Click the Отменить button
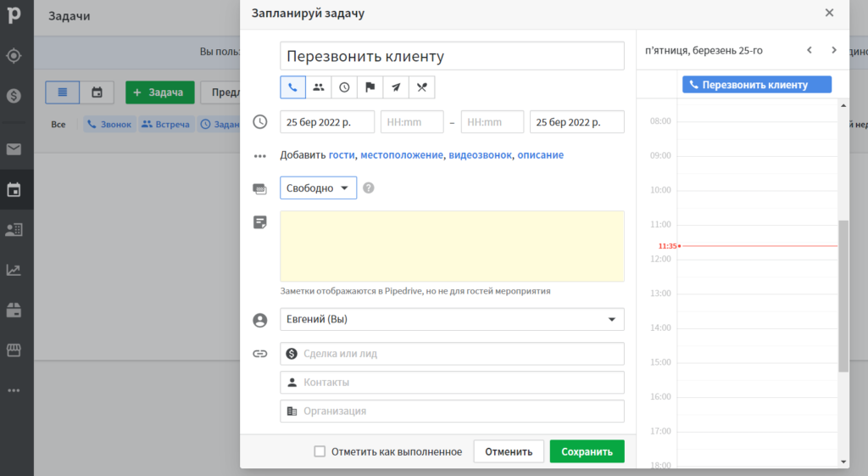 click(x=509, y=451)
